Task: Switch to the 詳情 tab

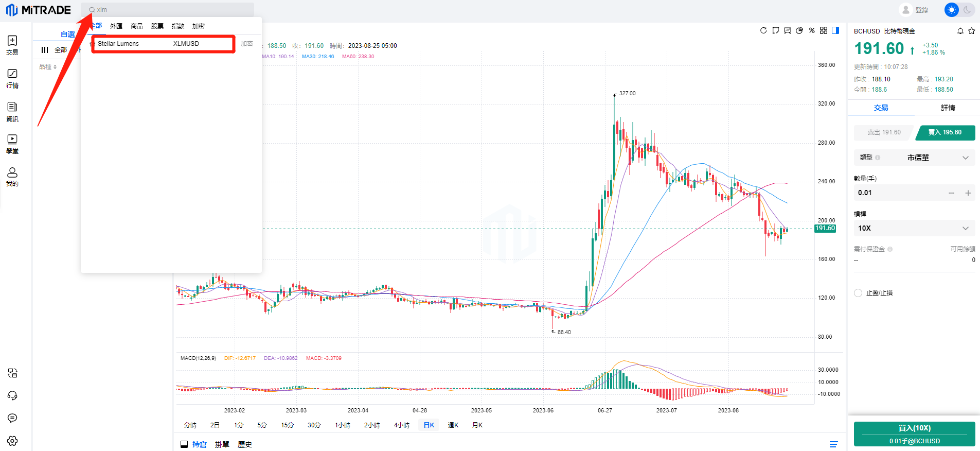Action: [948, 108]
